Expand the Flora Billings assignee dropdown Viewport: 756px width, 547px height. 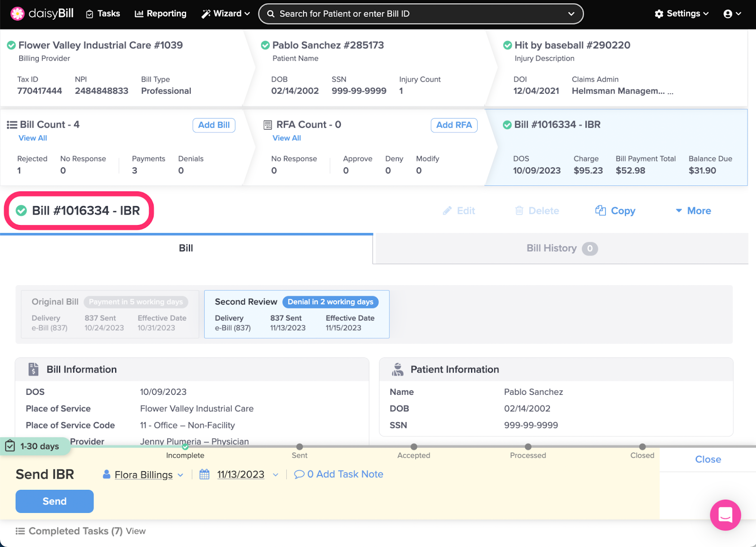[180, 475]
